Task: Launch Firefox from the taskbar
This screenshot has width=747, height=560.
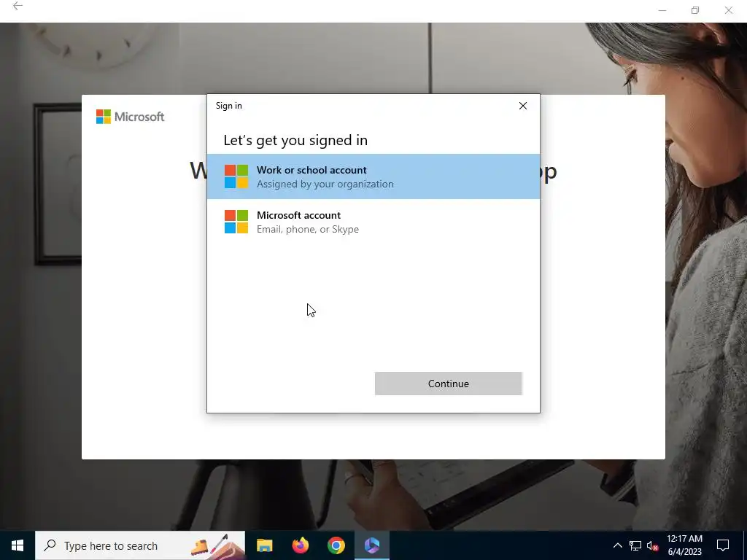Action: 300,545
